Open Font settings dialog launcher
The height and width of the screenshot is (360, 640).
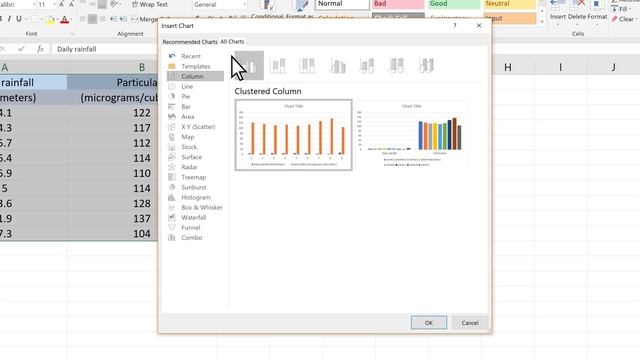[73, 34]
